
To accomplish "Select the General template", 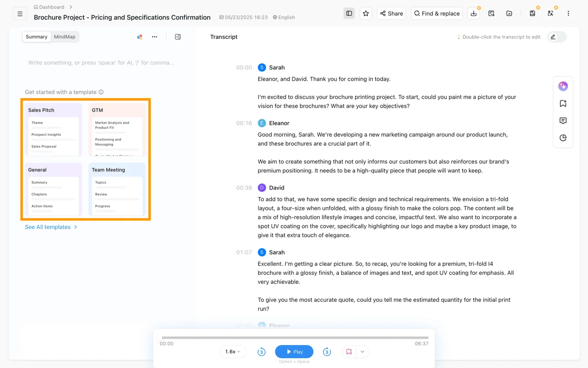I will click(x=53, y=189).
